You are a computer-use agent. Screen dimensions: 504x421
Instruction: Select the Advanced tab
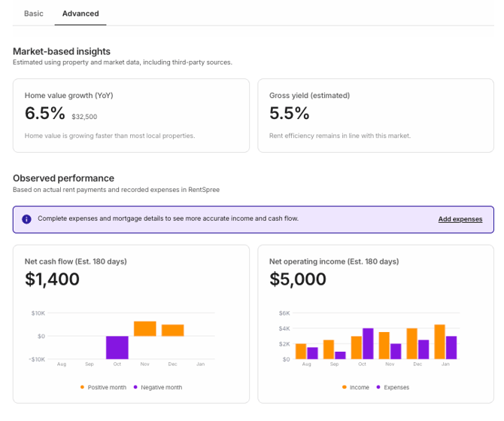point(80,14)
